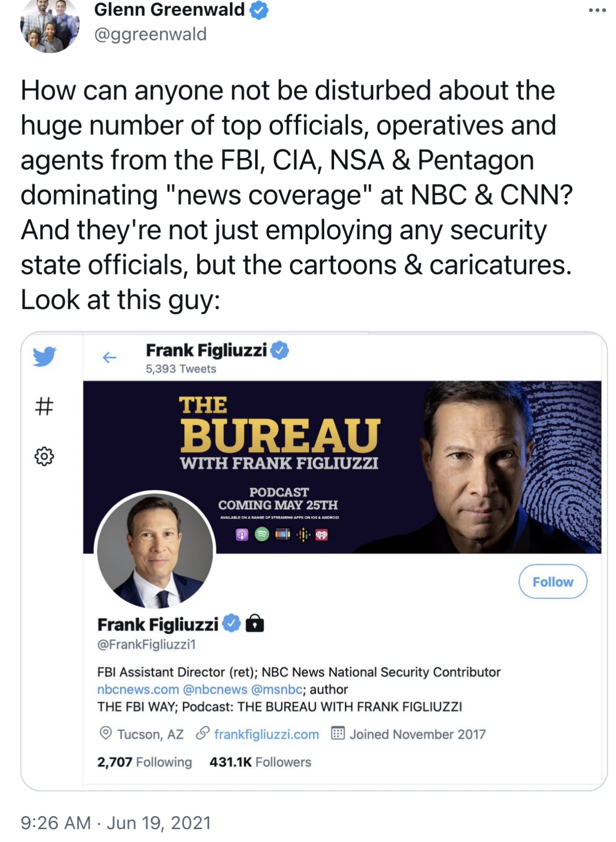The image size is (616, 842).
Task: Click the @ggreenwald handle
Action: [150, 34]
